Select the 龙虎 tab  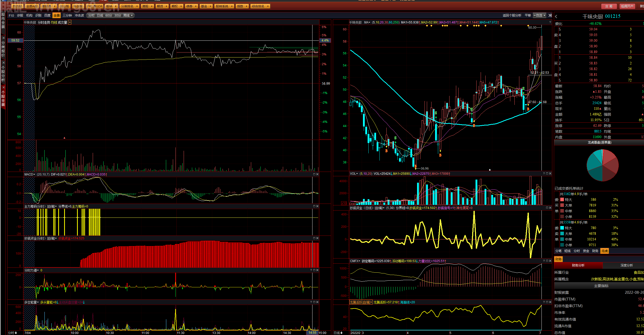point(605,251)
